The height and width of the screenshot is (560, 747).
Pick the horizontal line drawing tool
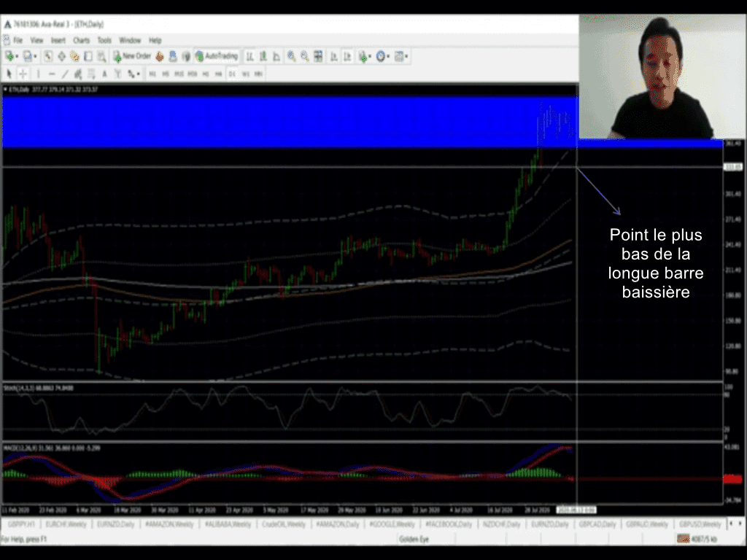pyautogui.click(x=52, y=74)
